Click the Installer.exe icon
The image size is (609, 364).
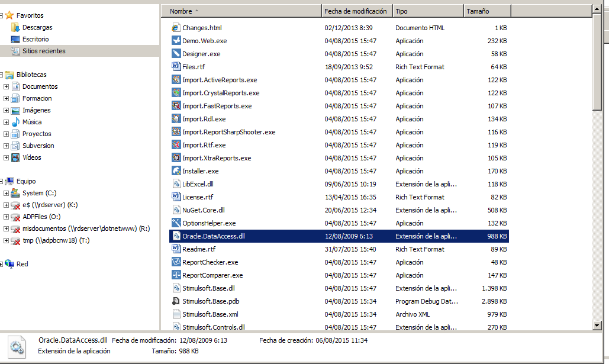[176, 171]
